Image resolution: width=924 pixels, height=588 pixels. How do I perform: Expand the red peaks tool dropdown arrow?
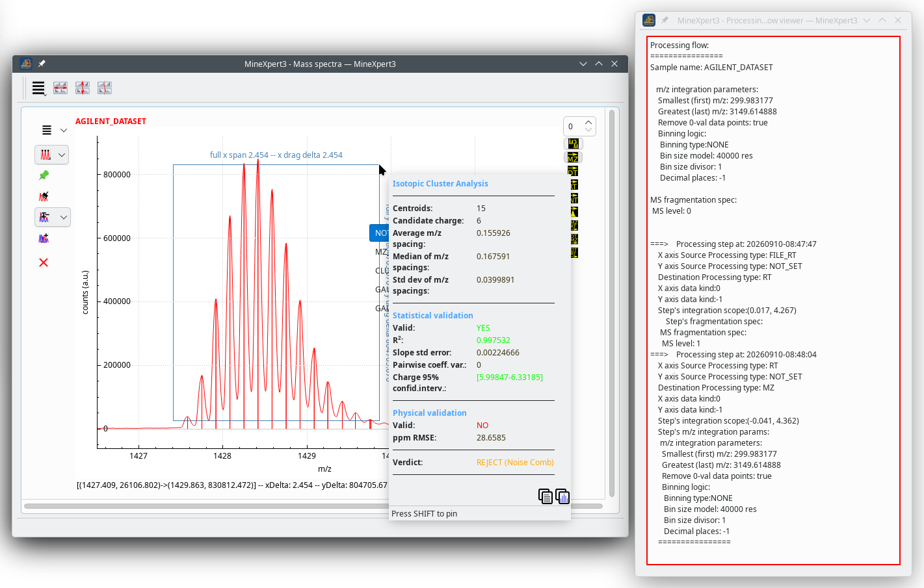pyautogui.click(x=62, y=155)
